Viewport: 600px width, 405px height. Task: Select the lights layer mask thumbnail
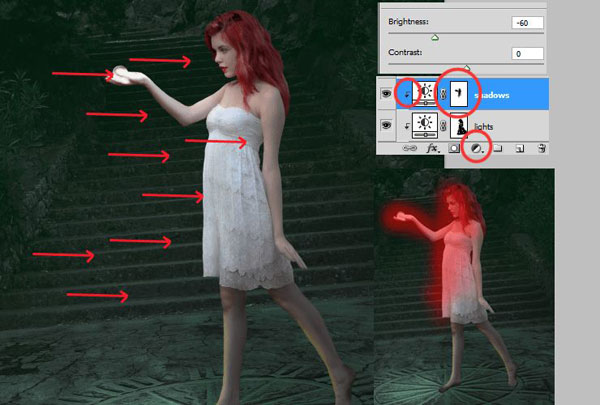click(x=459, y=126)
